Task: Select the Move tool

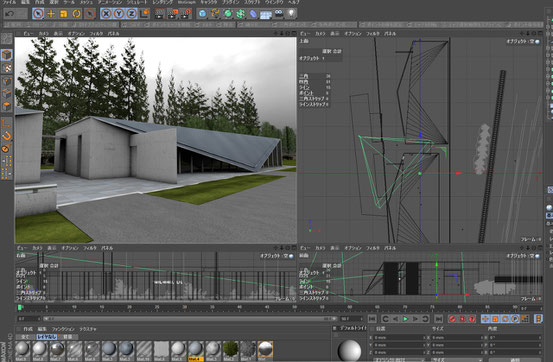Action: [51, 14]
